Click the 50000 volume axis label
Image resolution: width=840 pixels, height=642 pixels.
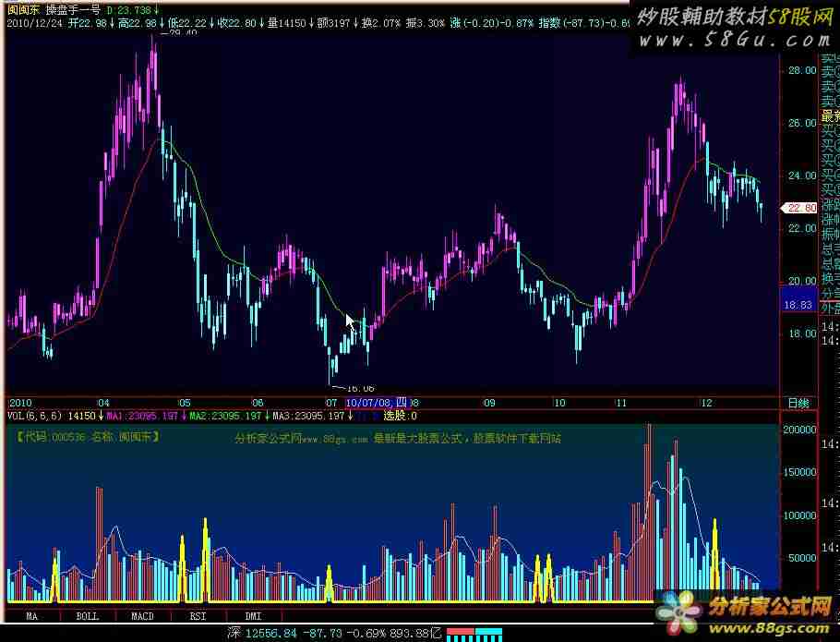point(802,558)
